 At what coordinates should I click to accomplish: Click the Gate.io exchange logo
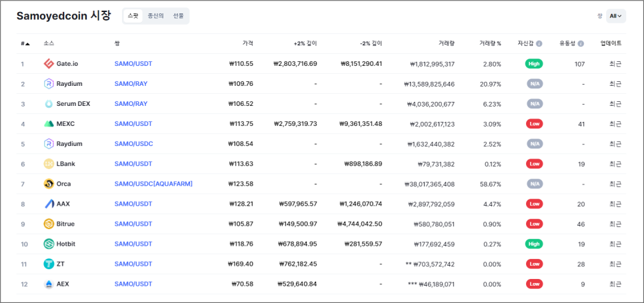coord(49,63)
